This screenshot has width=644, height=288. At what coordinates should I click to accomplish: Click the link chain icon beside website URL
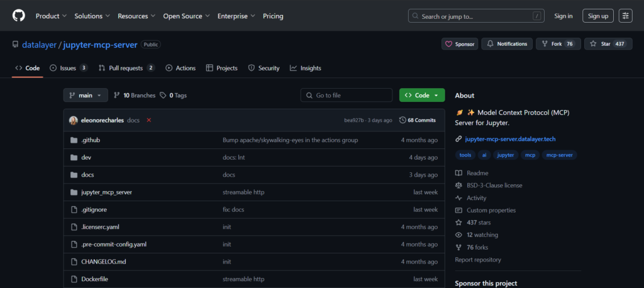[x=458, y=139]
